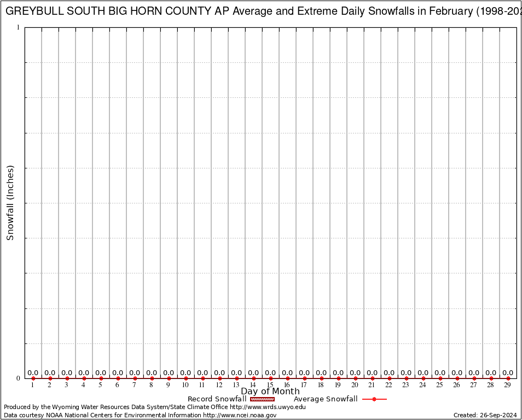Viewport: 522px width, 420px height.
Task: Click the Record Snowfall legend swatch
Action: (x=262, y=399)
